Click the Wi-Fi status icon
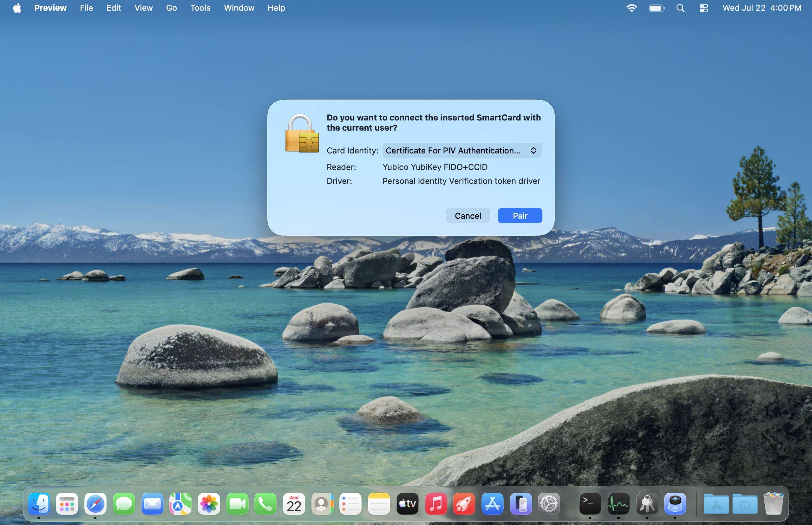 (632, 8)
